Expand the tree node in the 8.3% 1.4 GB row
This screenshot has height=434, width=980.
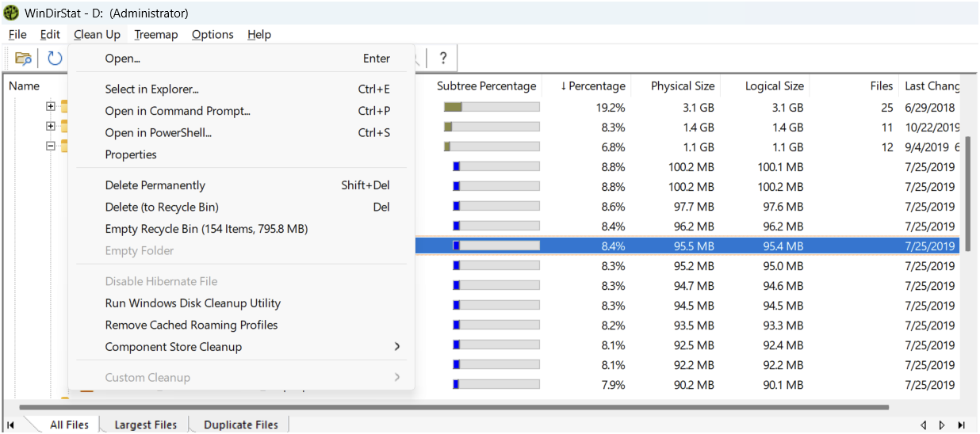pos(51,126)
